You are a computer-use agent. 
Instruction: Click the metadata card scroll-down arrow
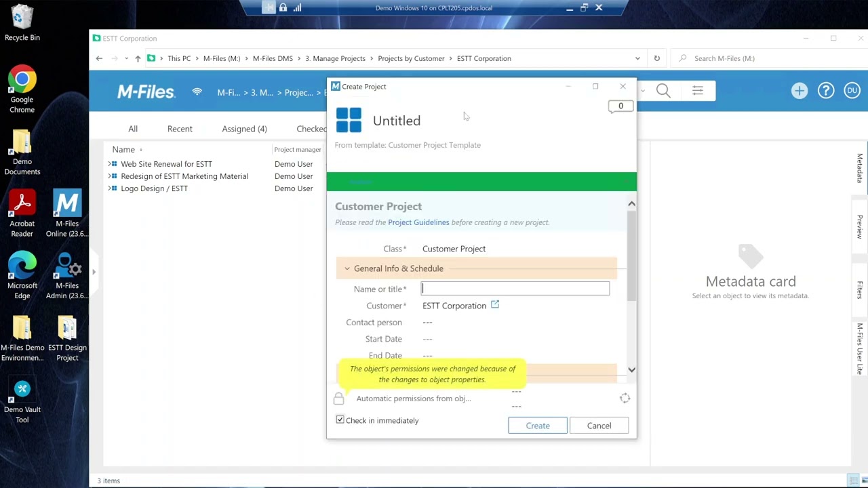(631, 369)
